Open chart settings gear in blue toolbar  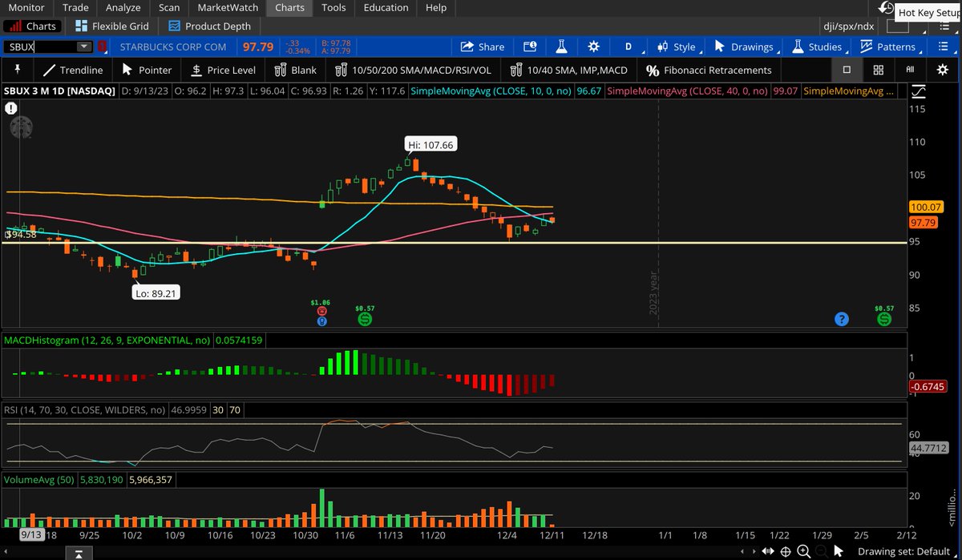pos(593,46)
